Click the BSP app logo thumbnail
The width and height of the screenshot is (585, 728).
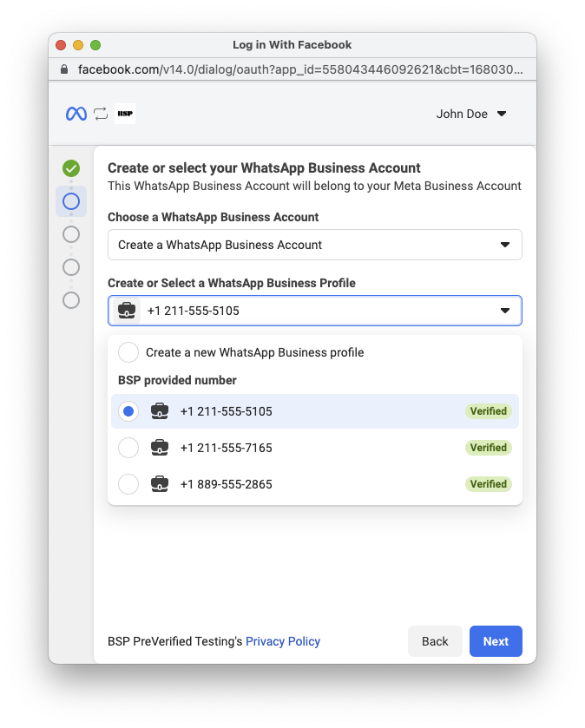tap(125, 114)
